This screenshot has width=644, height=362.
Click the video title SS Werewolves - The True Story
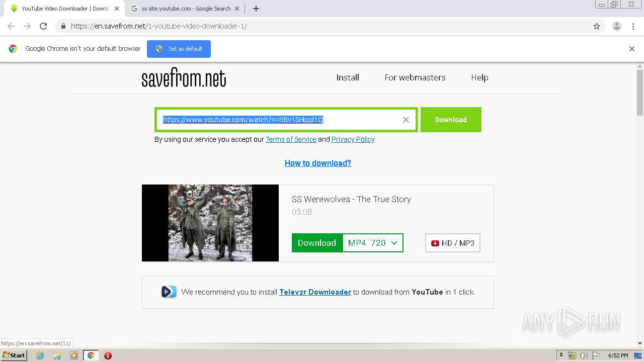(351, 199)
